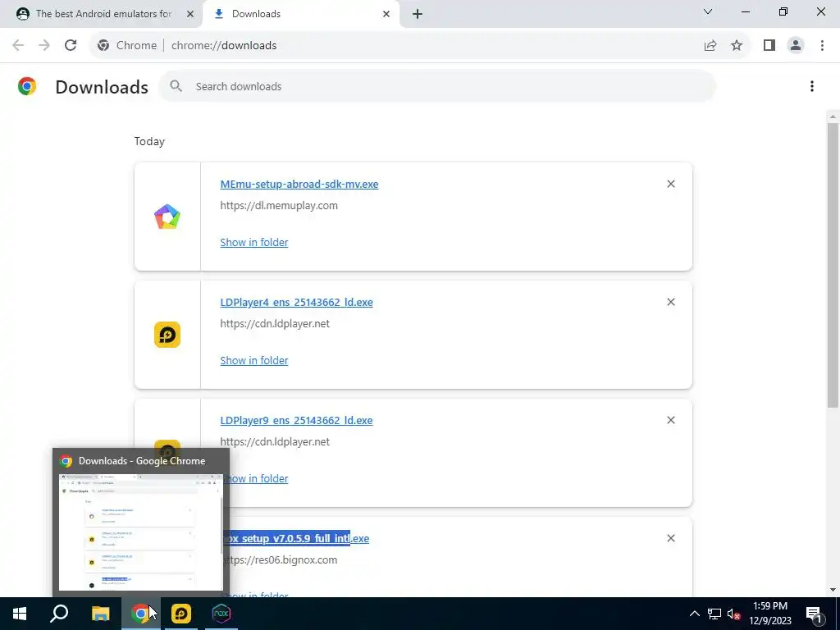The width and height of the screenshot is (840, 630).
Task: Open Nox from the taskbar
Action: 221,614
